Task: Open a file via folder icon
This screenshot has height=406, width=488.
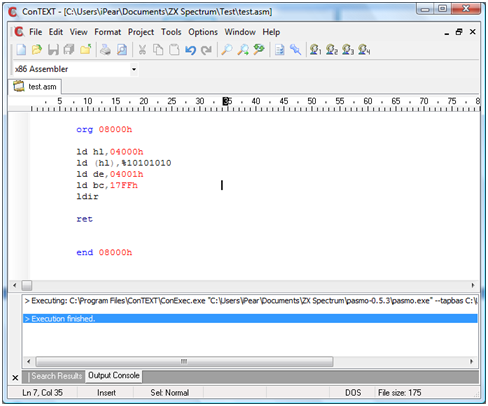Action: (x=37, y=50)
